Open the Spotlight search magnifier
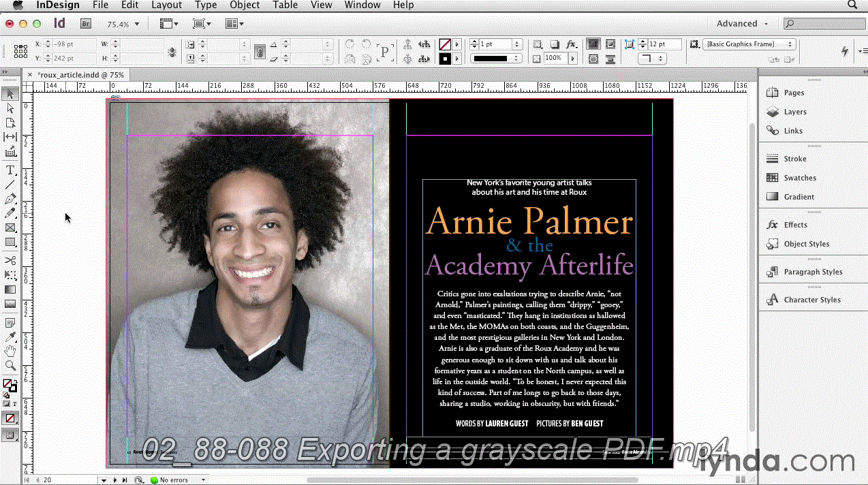 (852, 5)
